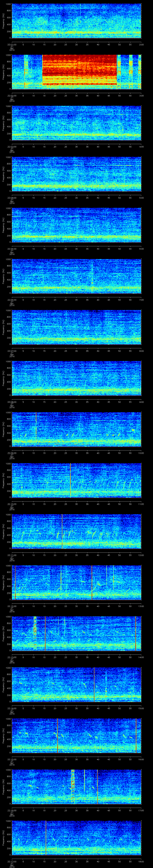Click the broadband burst near 10 s in 22:13 panel
This screenshot has width=153, height=868.
(35, 633)
